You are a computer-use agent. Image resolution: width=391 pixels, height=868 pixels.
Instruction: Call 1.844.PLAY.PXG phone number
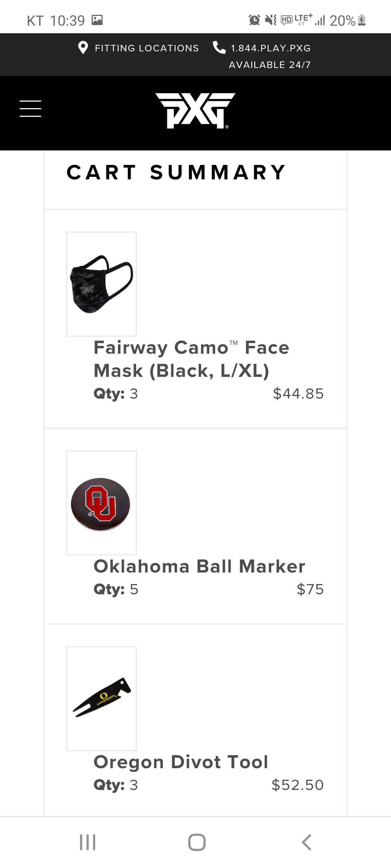(x=270, y=48)
